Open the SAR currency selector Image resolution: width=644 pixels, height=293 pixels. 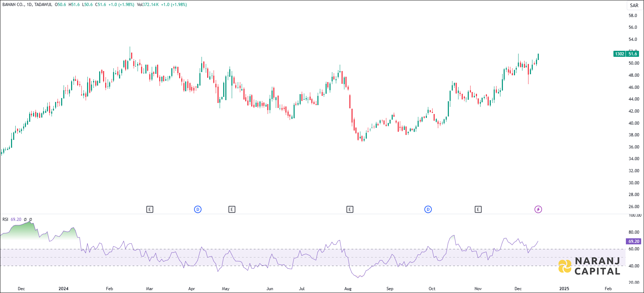click(634, 5)
